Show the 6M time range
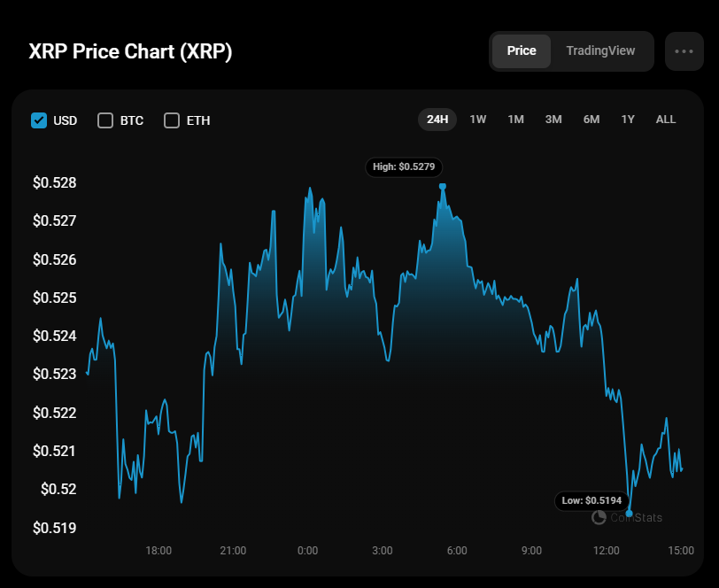719x588 pixels. click(591, 120)
